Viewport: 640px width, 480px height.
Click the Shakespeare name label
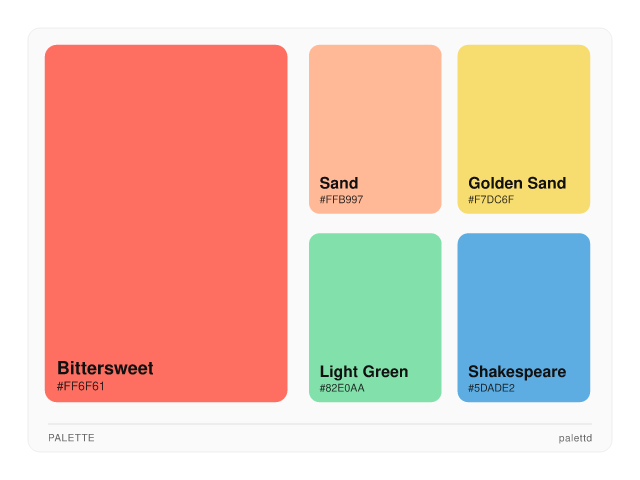pyautogui.click(x=517, y=372)
